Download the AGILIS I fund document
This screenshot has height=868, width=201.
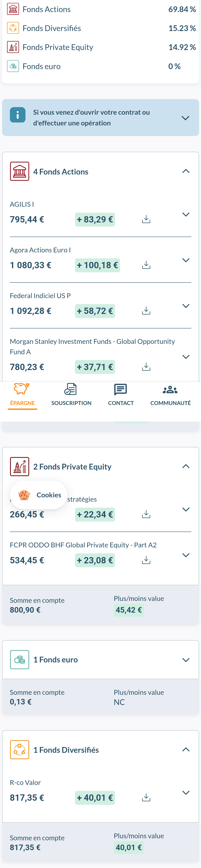146,219
